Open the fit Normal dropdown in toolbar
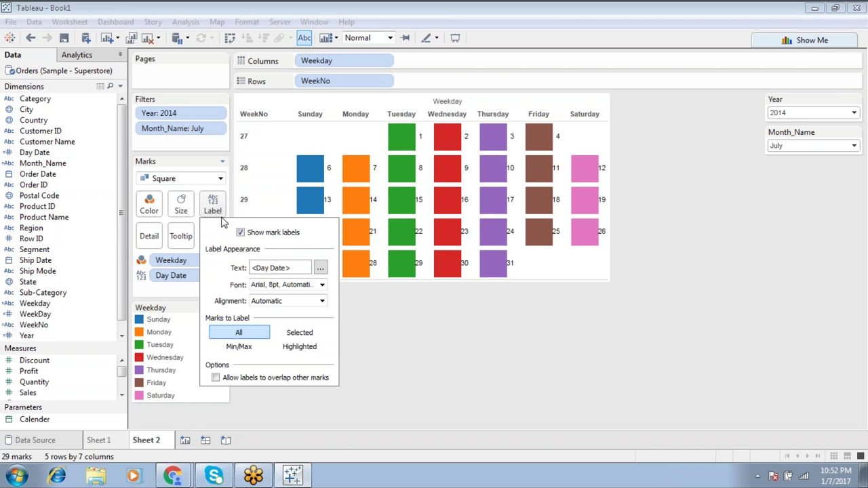The width and height of the screenshot is (868, 488). click(368, 38)
